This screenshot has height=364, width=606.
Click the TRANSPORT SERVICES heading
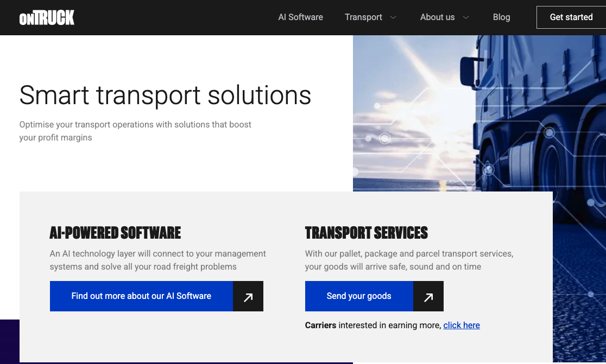367,233
